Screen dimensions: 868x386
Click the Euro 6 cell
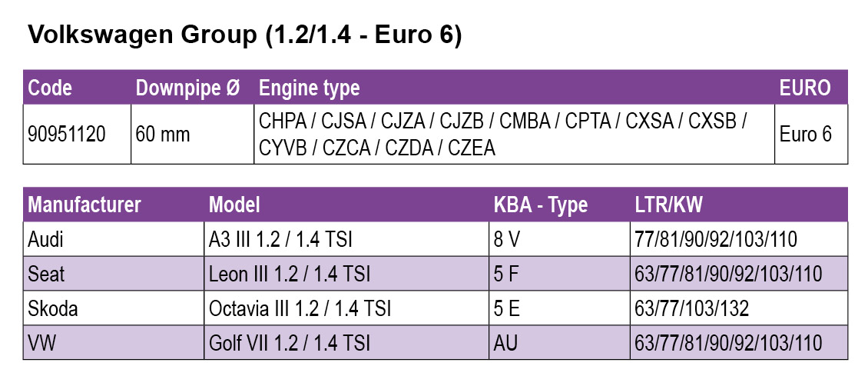point(806,135)
